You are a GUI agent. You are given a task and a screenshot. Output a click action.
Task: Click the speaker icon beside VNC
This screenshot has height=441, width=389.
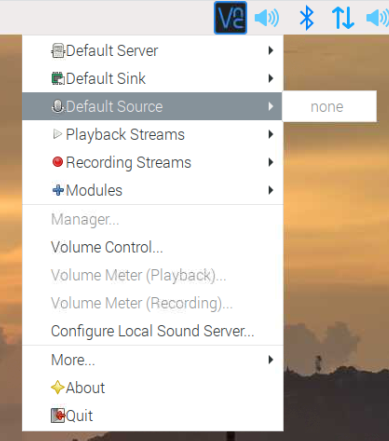[267, 18]
